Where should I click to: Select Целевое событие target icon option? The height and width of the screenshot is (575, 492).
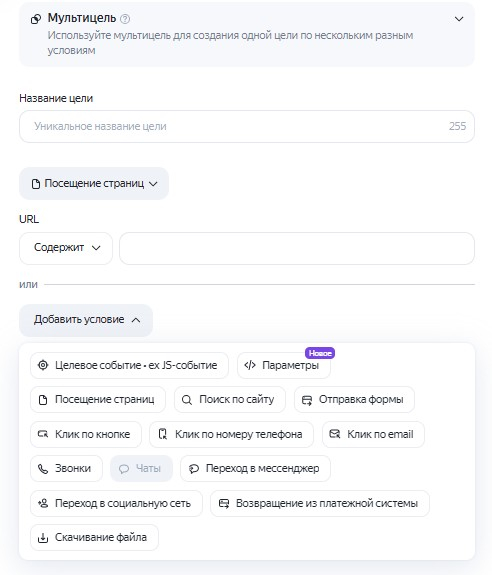tap(129, 365)
